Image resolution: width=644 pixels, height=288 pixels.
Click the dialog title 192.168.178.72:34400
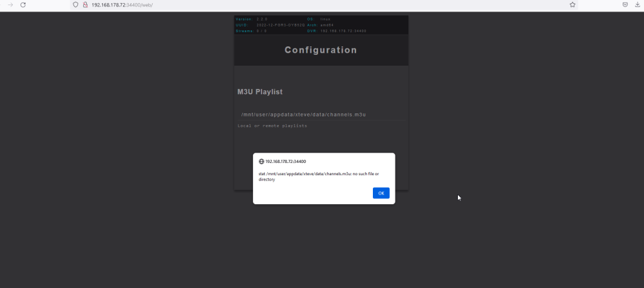pos(286,162)
